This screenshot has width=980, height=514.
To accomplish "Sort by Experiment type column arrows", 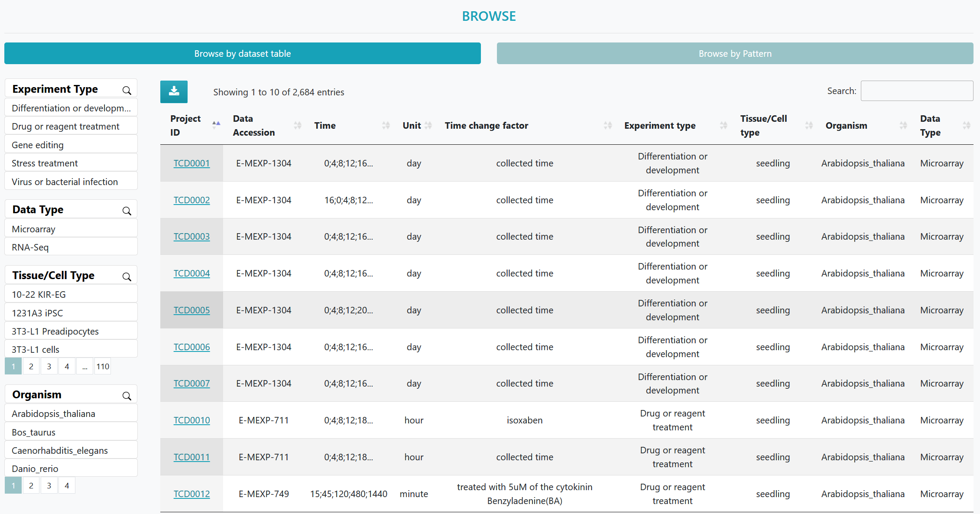I will (x=723, y=125).
